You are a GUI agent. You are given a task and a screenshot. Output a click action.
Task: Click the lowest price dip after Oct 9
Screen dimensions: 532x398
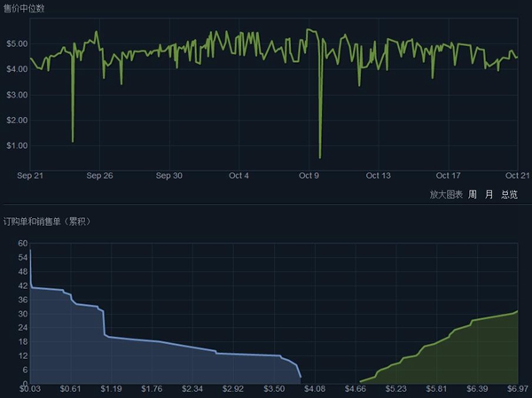click(x=320, y=158)
